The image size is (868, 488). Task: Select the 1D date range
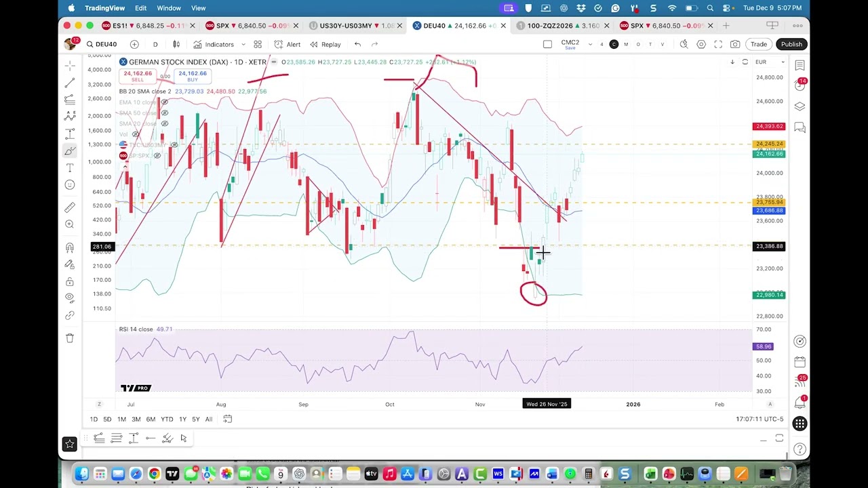click(x=94, y=420)
